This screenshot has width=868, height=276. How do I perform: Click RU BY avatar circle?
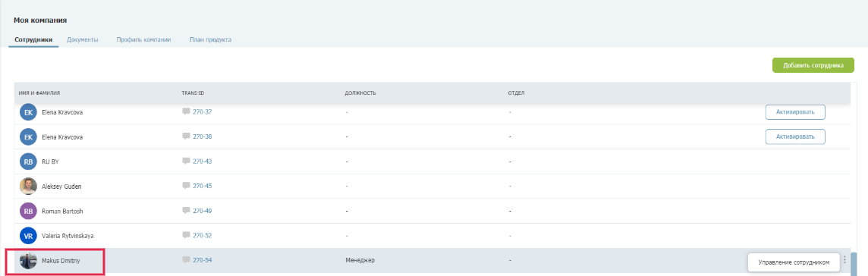coord(28,162)
